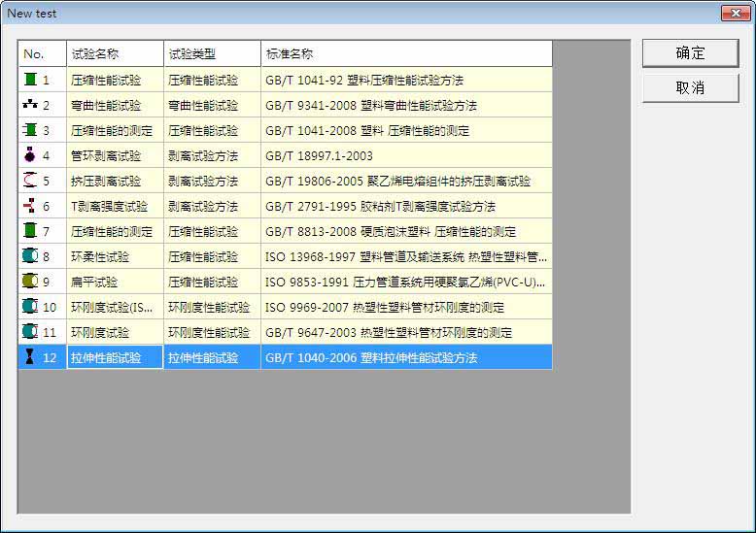Choose the GB/T 9341-2008 standard entry
This screenshot has width=756, height=533.
click(x=406, y=106)
